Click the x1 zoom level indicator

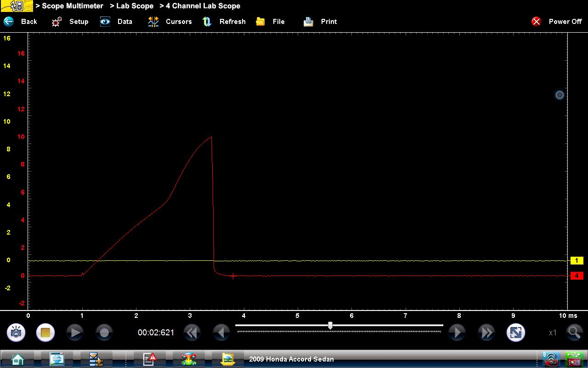[x=553, y=333]
